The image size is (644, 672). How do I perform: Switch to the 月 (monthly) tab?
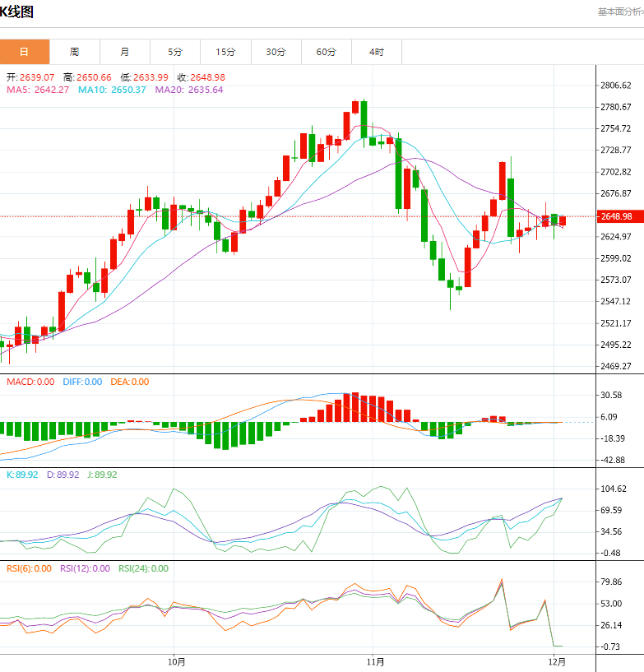pyautogui.click(x=125, y=52)
